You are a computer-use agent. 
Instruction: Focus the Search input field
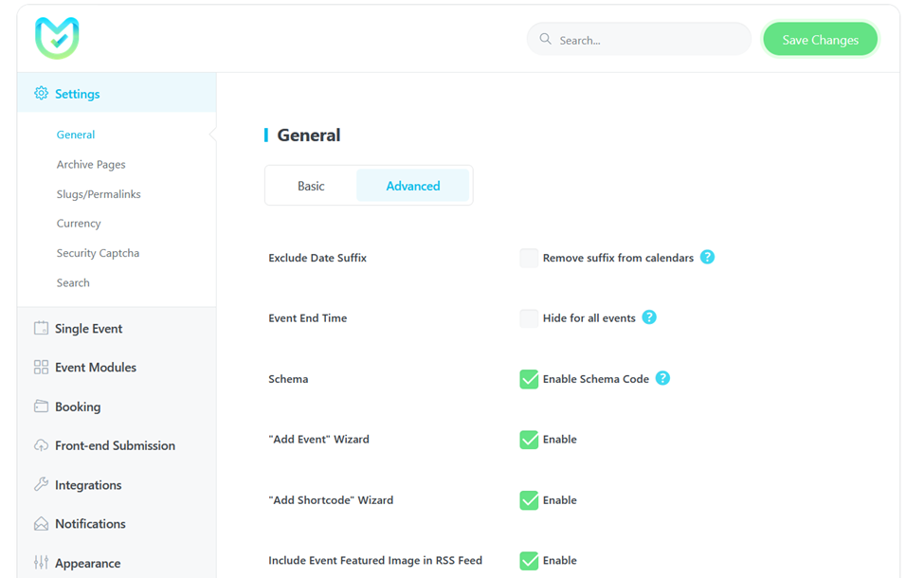pos(639,40)
